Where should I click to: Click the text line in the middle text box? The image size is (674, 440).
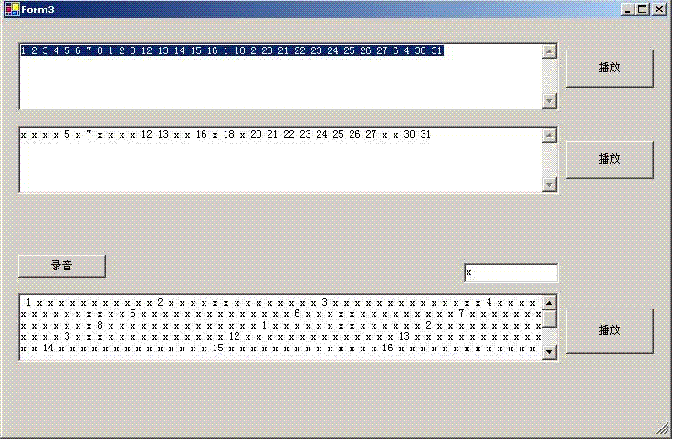(226, 134)
